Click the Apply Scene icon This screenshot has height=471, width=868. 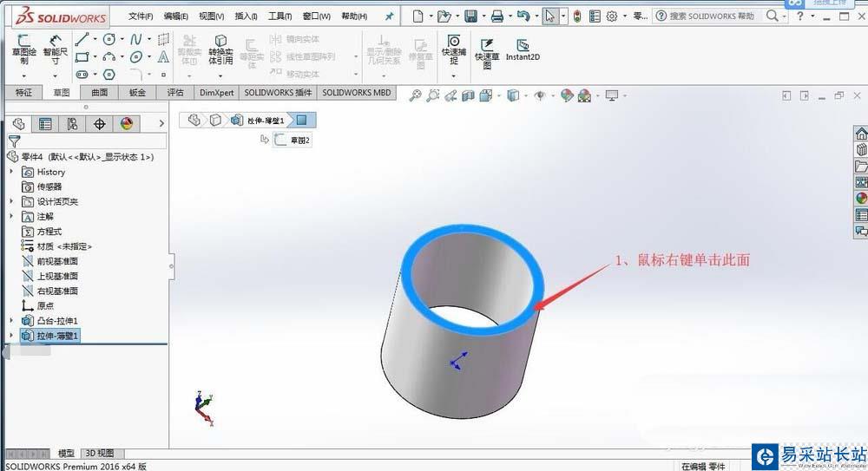pyautogui.click(x=584, y=95)
